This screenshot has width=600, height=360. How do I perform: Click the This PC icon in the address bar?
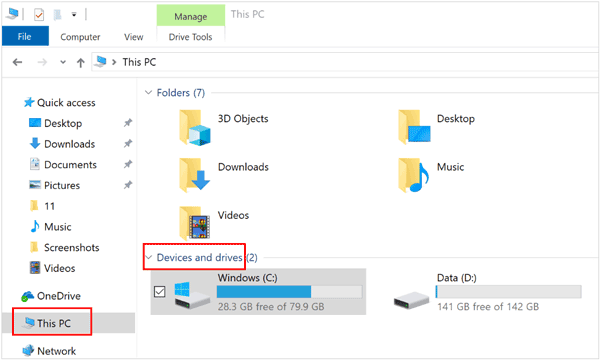click(x=101, y=61)
